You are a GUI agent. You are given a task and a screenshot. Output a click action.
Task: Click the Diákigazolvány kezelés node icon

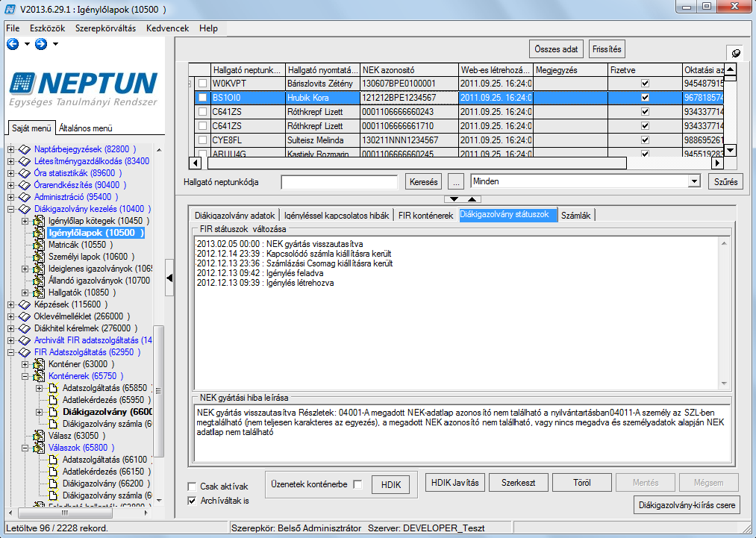25,209
